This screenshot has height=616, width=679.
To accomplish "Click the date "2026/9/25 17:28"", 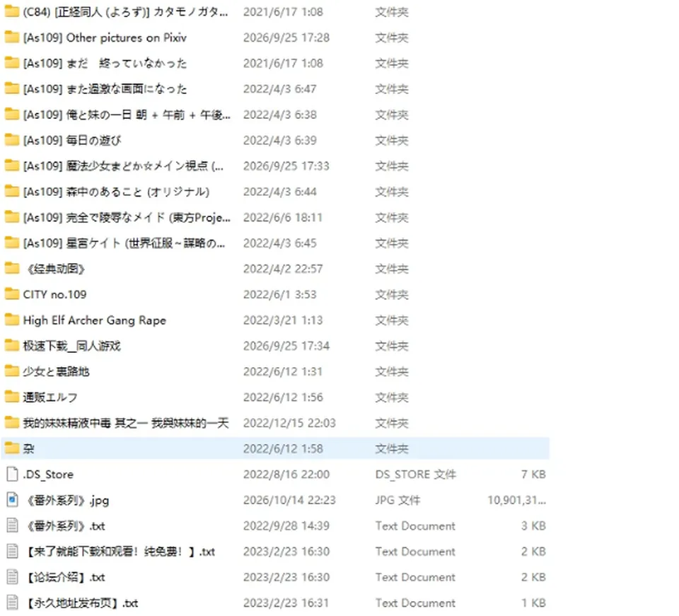I will point(286,37).
